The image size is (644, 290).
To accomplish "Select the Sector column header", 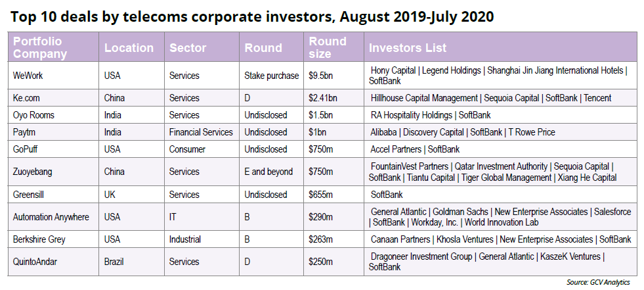I will 188,48.
